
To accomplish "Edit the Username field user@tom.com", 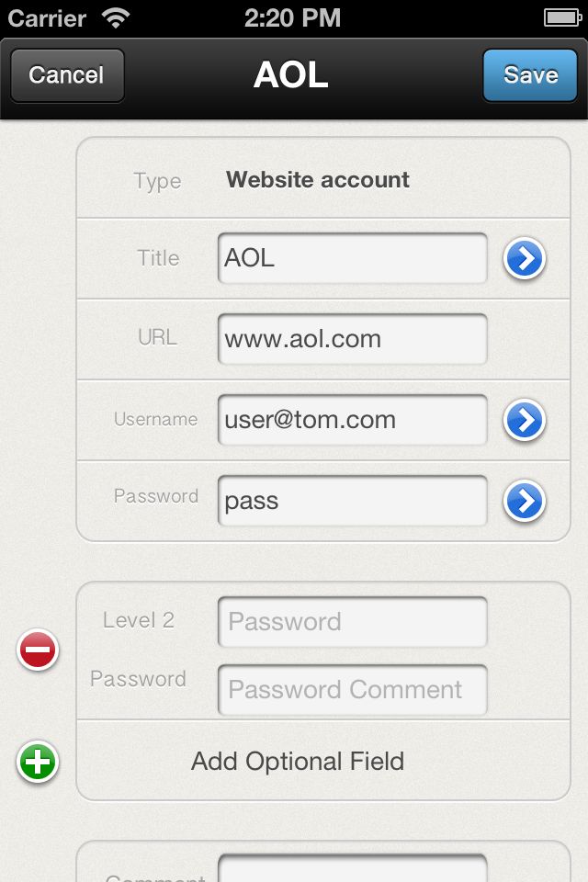I will tap(352, 420).
